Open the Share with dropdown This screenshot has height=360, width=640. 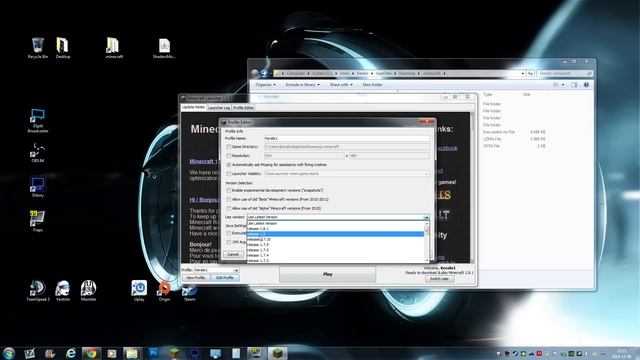coord(341,84)
